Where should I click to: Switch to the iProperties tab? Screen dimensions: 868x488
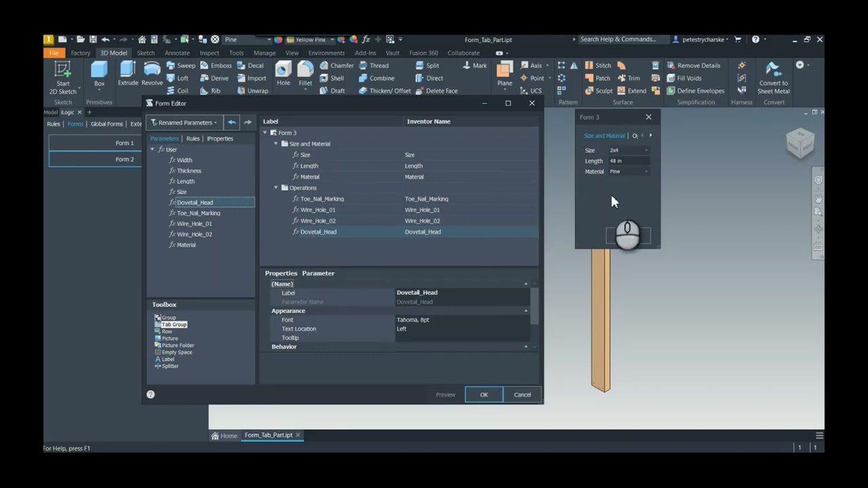(x=220, y=138)
